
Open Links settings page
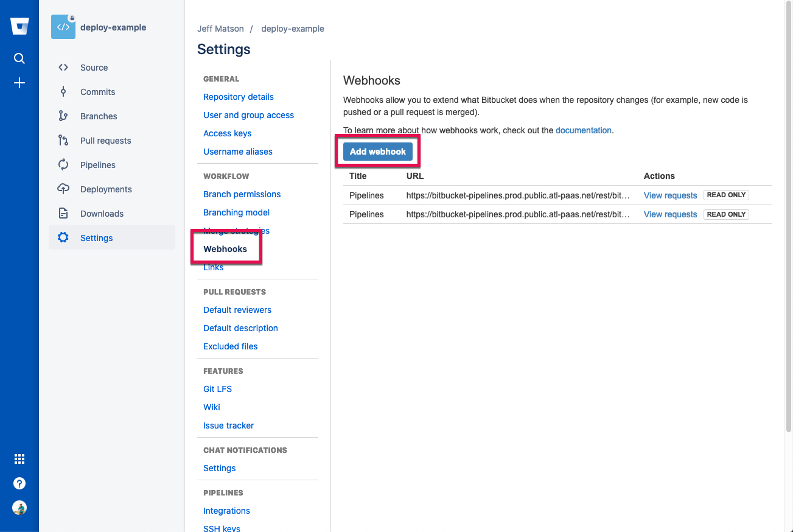[x=213, y=267]
